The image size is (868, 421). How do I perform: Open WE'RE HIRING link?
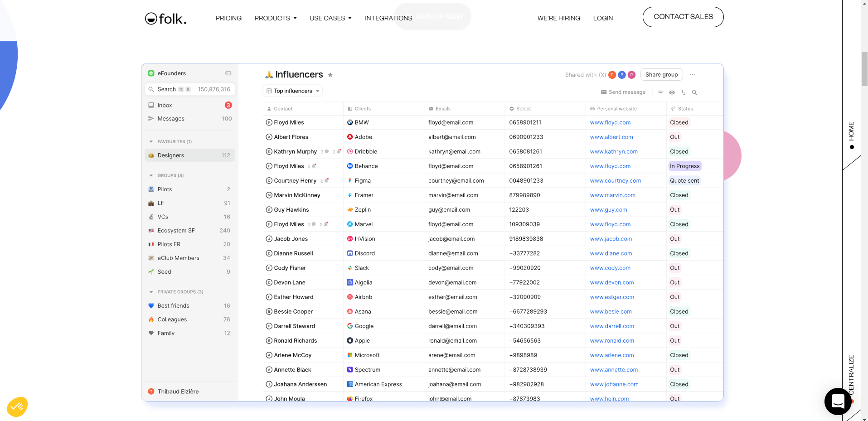(x=559, y=18)
